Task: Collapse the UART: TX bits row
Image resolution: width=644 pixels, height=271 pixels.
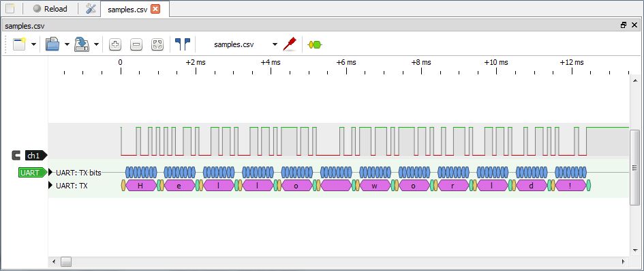Action: [x=50, y=172]
